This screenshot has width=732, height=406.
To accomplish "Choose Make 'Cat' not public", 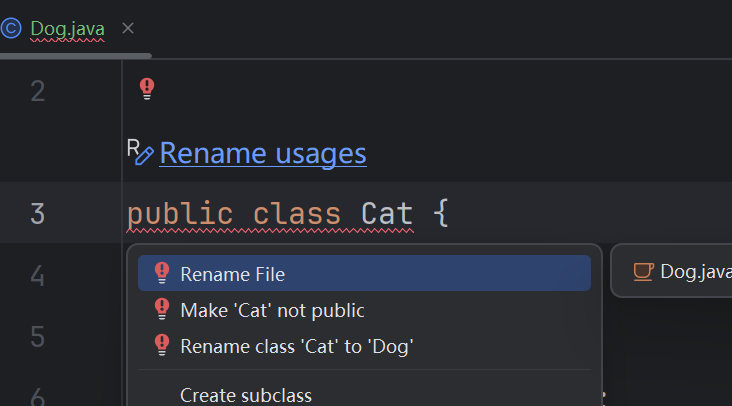I will coord(364,310).
